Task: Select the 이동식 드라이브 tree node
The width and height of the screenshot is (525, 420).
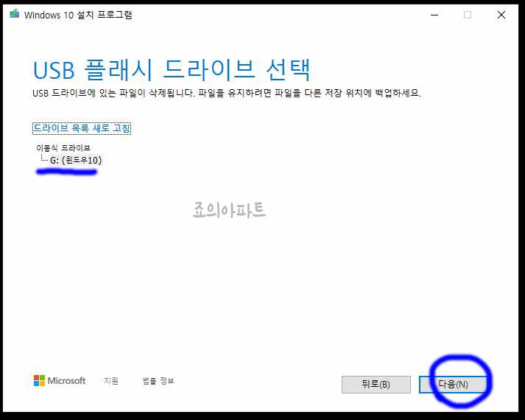Action: point(63,147)
